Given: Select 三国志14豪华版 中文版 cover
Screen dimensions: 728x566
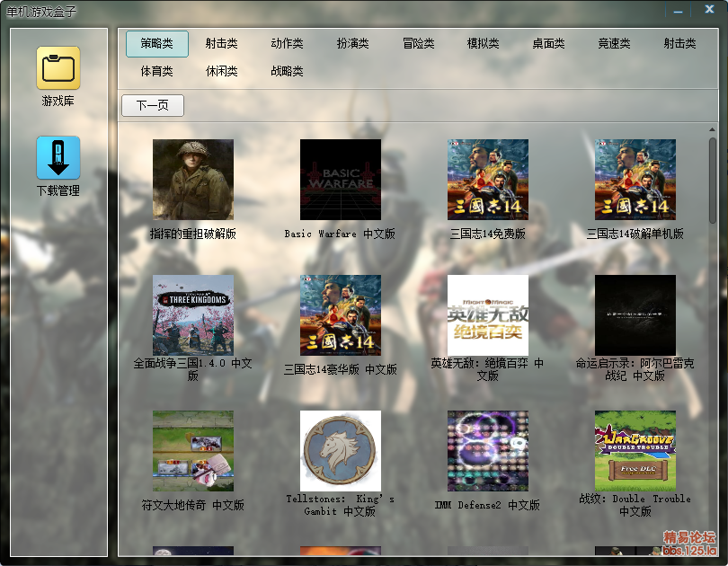Looking at the screenshot, I should click(341, 315).
